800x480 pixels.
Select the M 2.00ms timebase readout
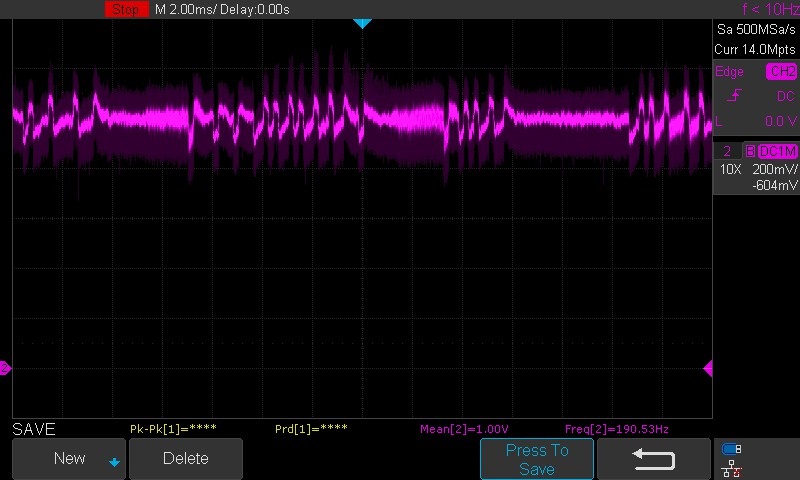point(186,9)
